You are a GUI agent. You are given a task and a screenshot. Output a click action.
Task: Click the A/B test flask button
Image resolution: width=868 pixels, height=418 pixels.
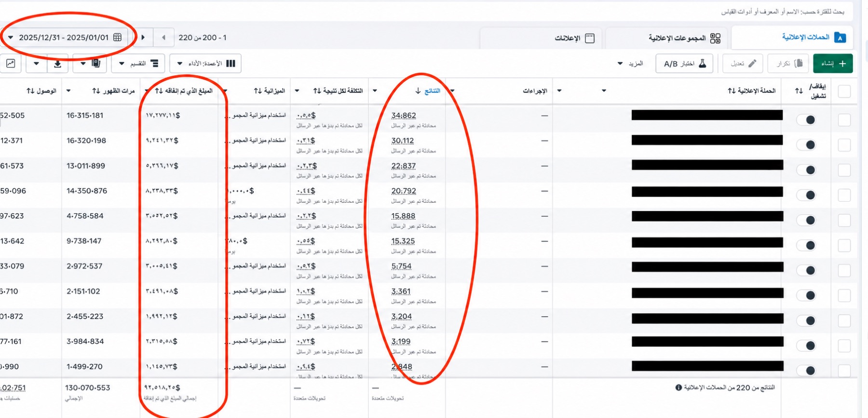(x=684, y=63)
